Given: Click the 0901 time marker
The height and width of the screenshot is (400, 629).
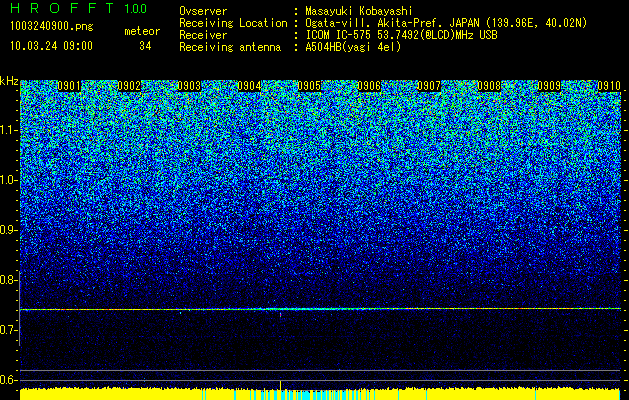Looking at the screenshot, I should click(69, 86).
